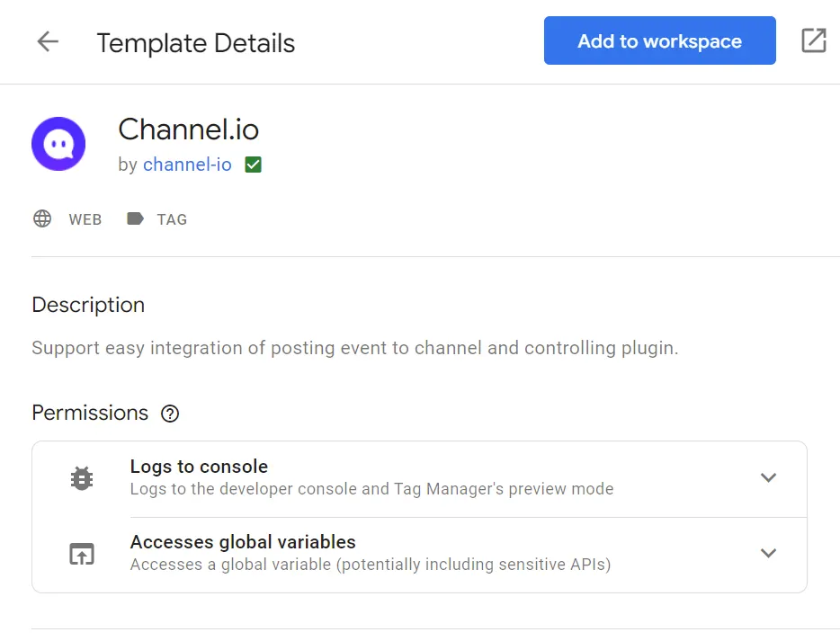Expand the Logs to console chevron
The image size is (840, 641).
tap(768, 478)
